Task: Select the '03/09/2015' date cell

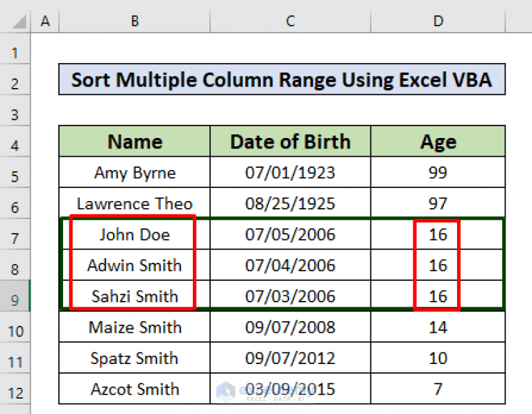Action: tap(291, 389)
